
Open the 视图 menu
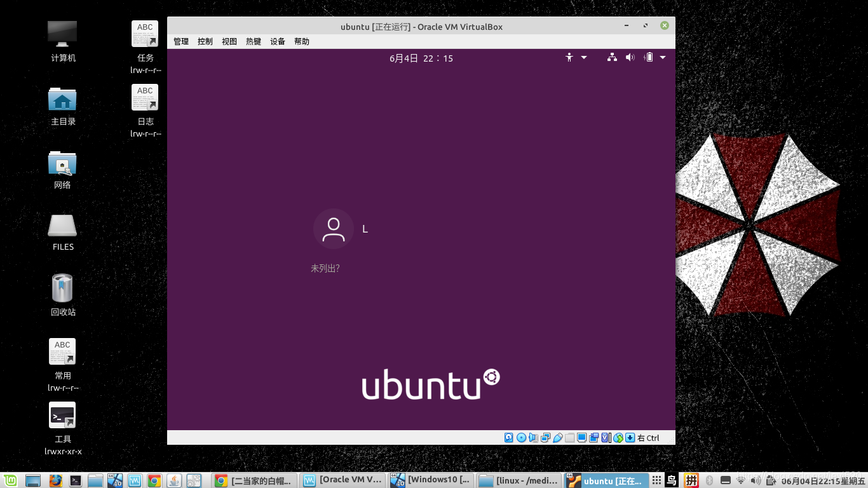(229, 41)
